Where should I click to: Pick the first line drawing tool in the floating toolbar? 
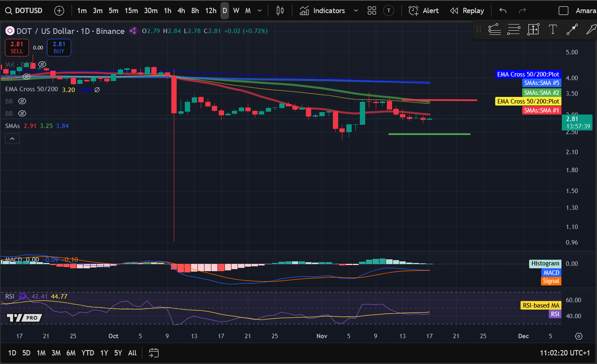pyautogui.click(x=494, y=29)
